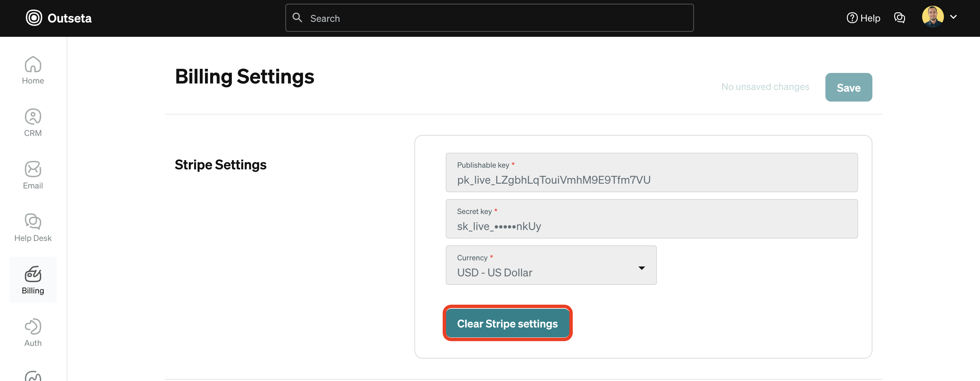Open the Help menu

(x=863, y=17)
